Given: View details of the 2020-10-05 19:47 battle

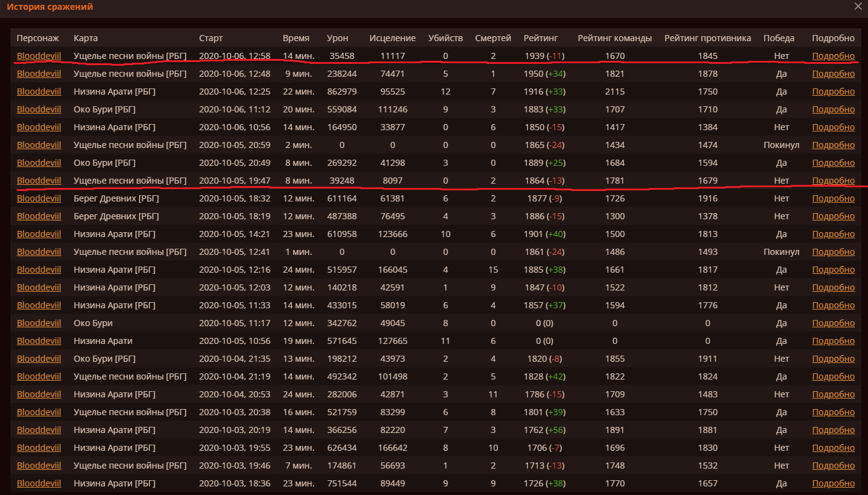Looking at the screenshot, I should pos(833,181).
